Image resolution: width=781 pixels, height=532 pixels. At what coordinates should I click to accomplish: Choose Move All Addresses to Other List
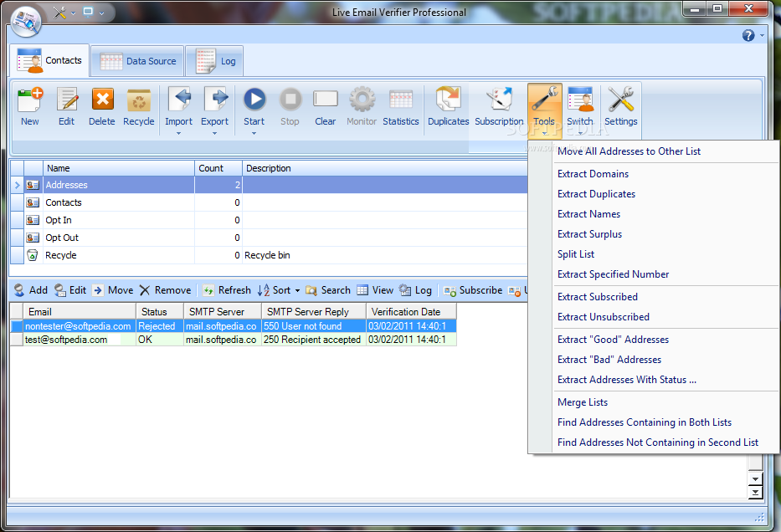[x=629, y=151]
